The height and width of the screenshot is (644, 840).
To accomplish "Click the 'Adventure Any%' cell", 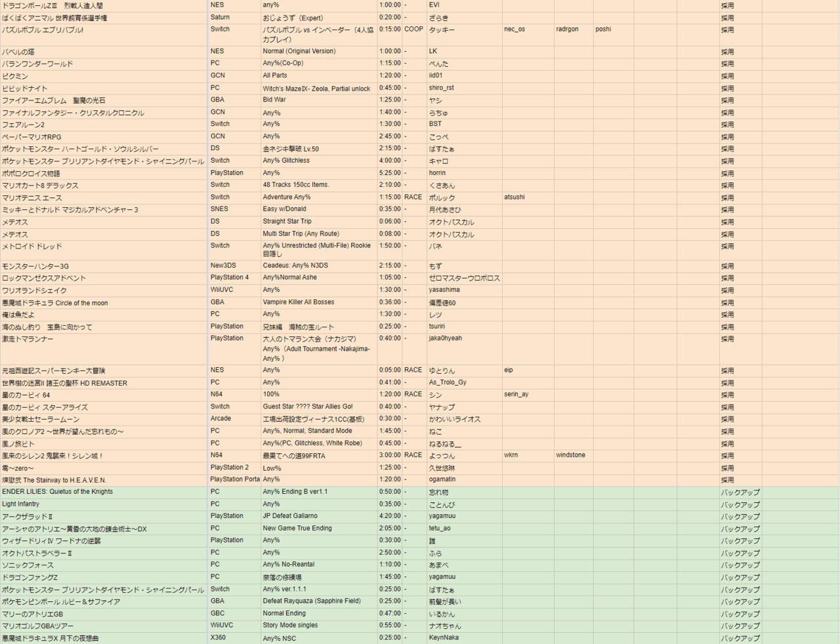I will (x=318, y=197).
